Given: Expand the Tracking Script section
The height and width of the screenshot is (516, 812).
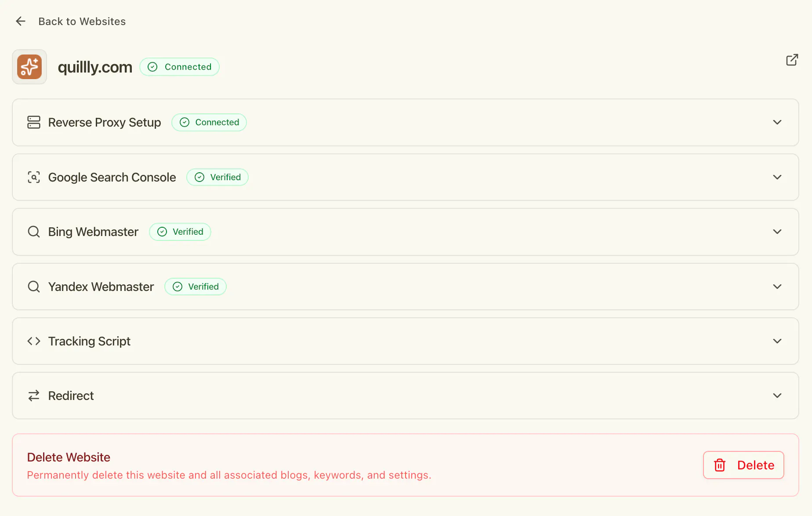Looking at the screenshot, I should coord(777,341).
